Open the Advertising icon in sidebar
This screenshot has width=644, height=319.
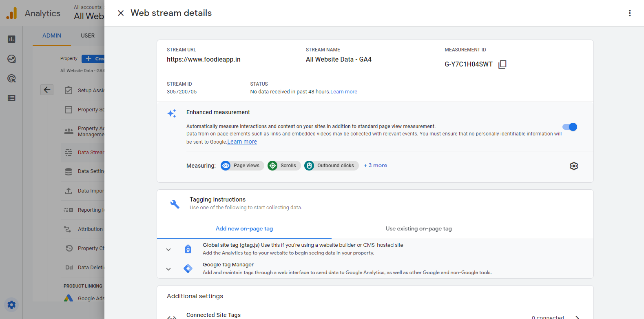[x=11, y=78]
